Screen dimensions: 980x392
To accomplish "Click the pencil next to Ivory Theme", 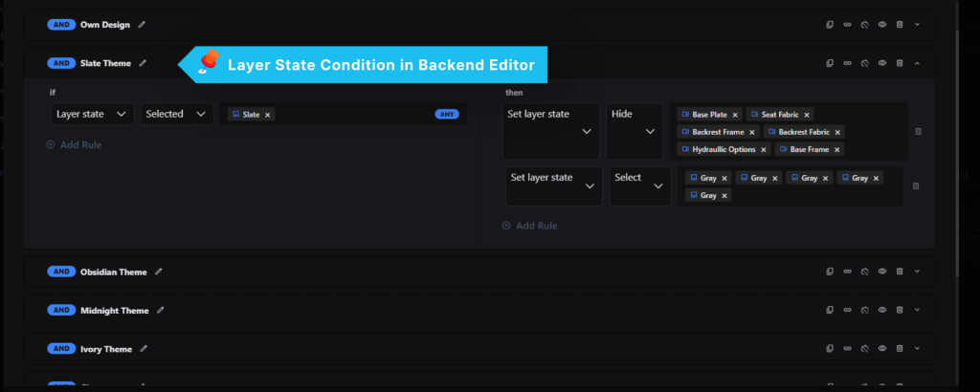I will (x=144, y=349).
